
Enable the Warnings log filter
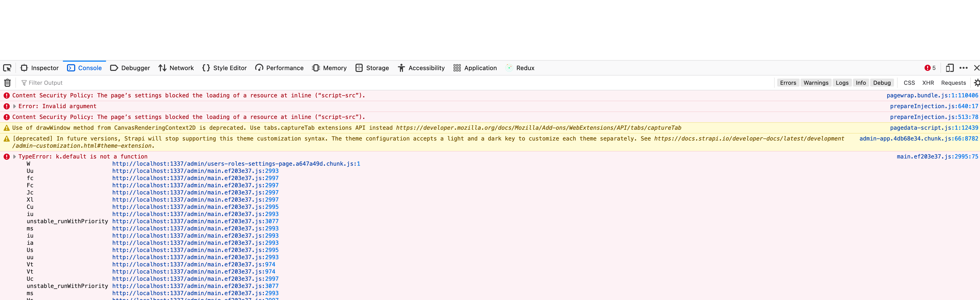click(816, 83)
